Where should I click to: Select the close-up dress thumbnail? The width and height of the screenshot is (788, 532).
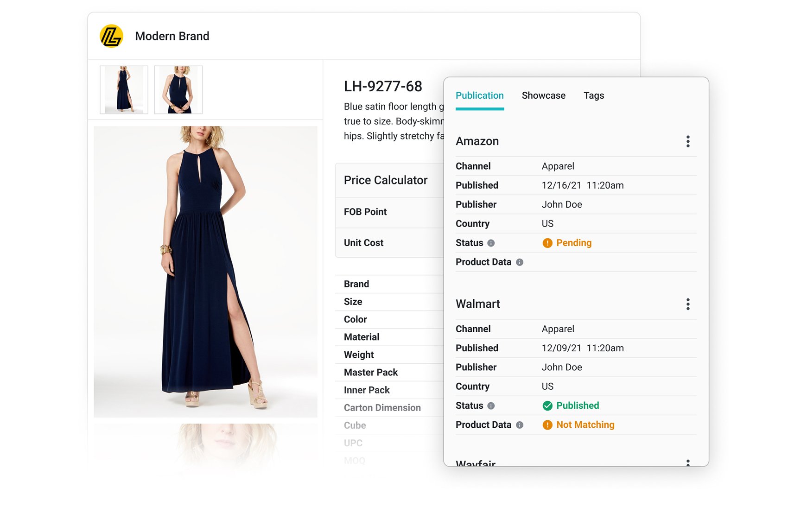(178, 90)
